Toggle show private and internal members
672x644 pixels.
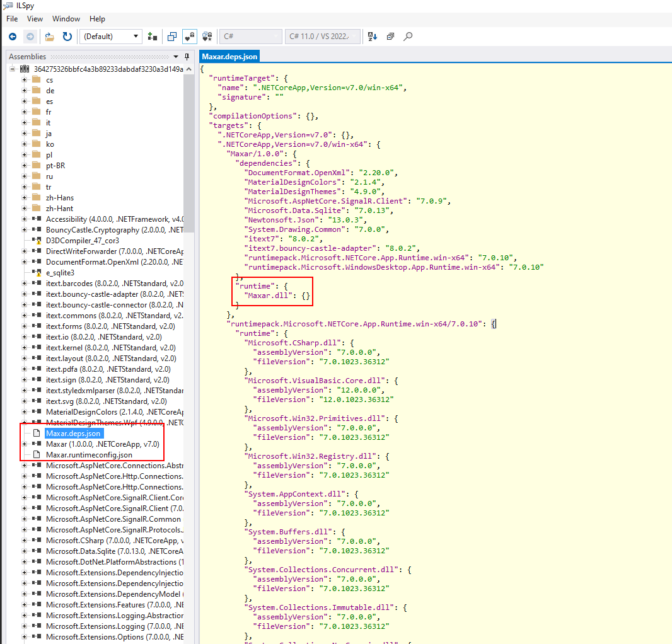coord(189,37)
